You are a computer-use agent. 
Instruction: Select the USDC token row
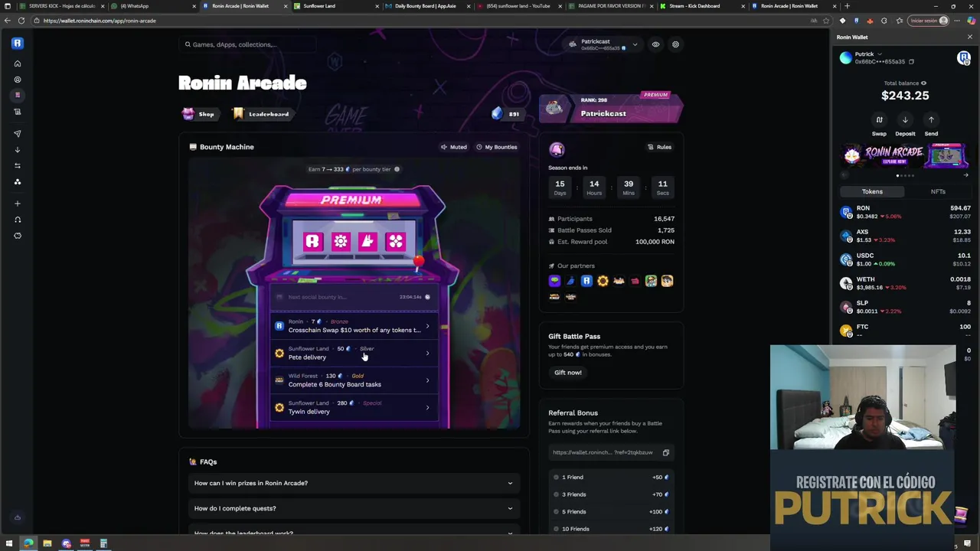(905, 259)
